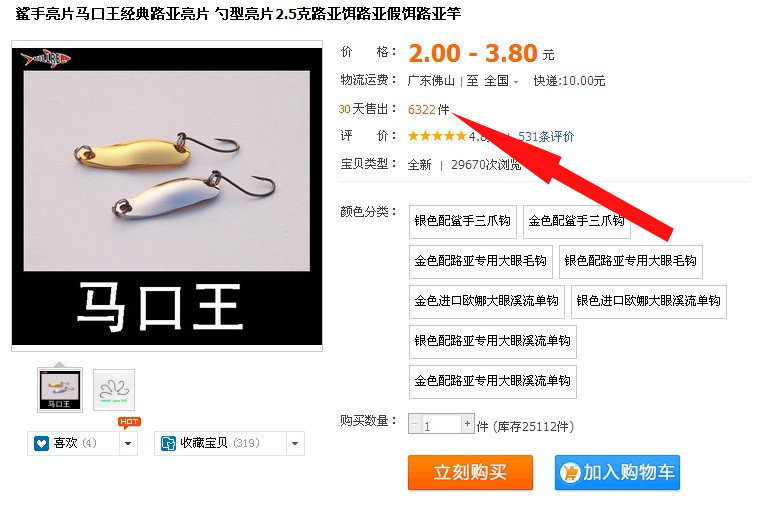
Task: Click the purchase quantity input field
Action: pos(441,424)
